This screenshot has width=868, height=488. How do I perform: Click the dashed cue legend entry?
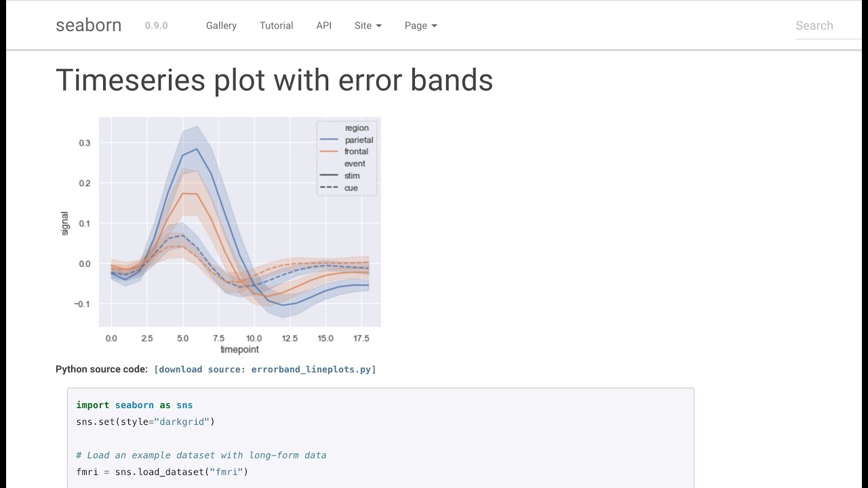coord(343,188)
